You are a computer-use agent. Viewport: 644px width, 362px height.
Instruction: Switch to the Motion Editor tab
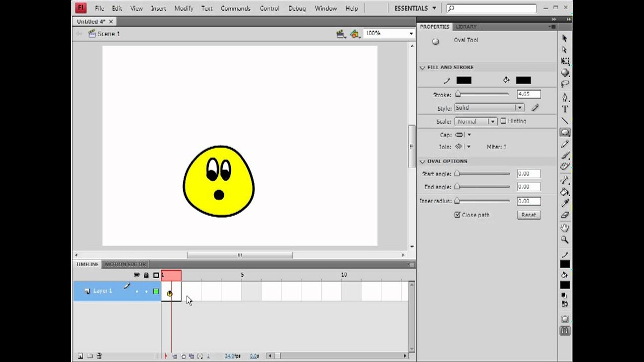(125, 264)
